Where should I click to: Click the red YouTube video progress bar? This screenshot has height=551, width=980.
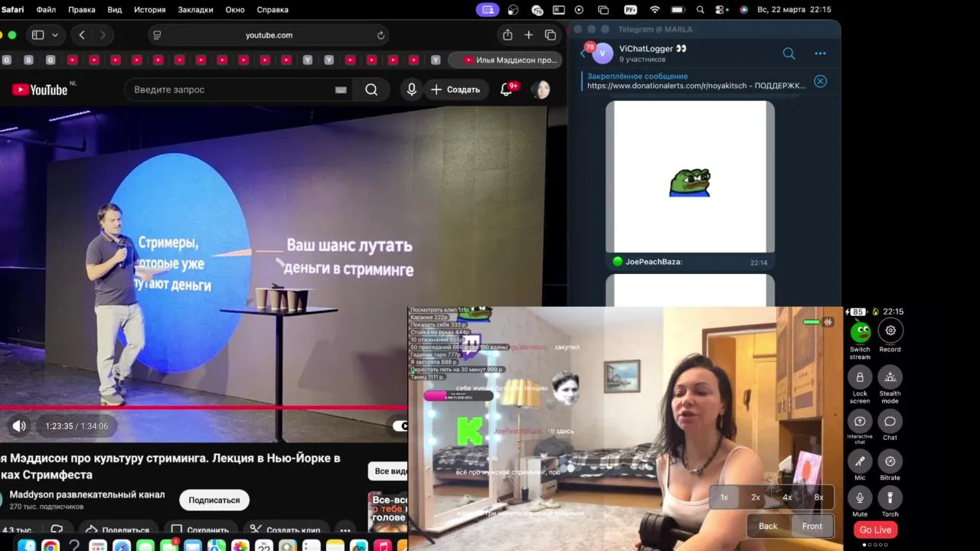click(204, 407)
